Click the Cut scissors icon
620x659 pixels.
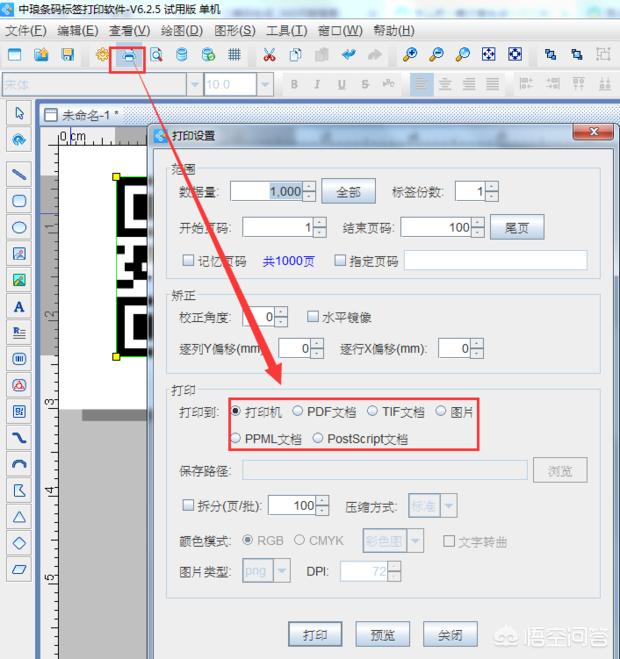pos(269,55)
